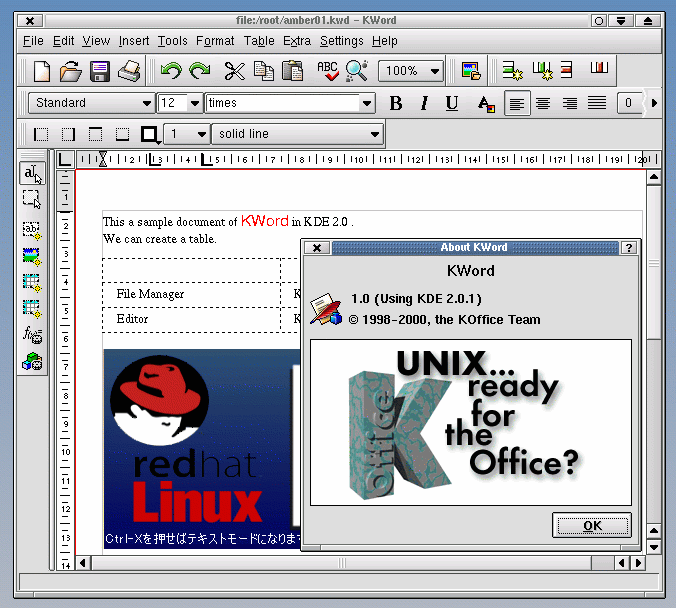Run the ABC spell check

click(x=328, y=71)
